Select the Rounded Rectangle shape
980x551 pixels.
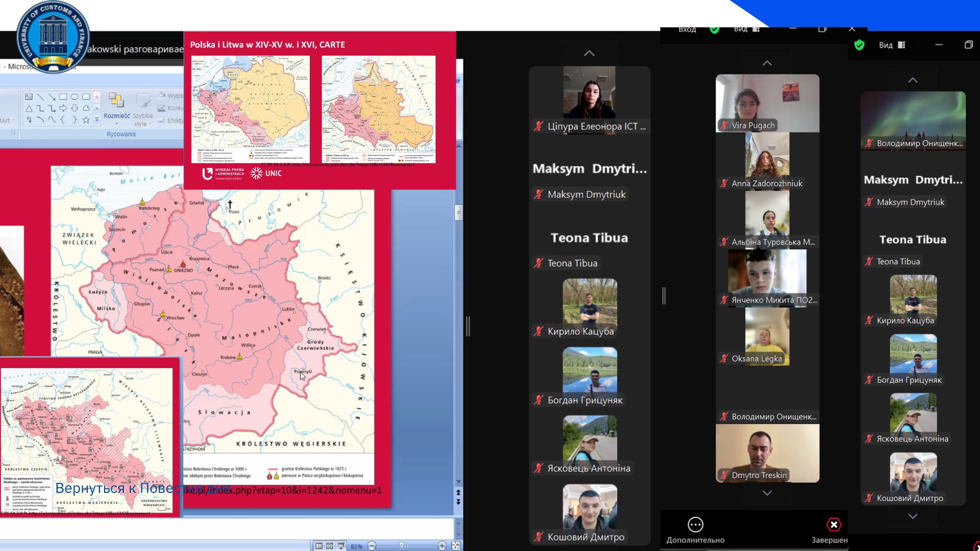tap(86, 97)
